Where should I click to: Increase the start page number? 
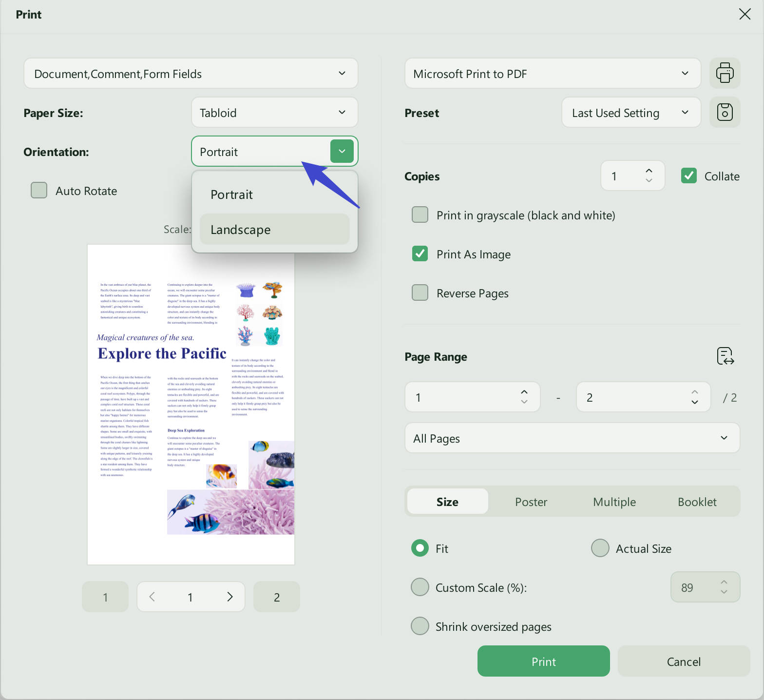524,392
